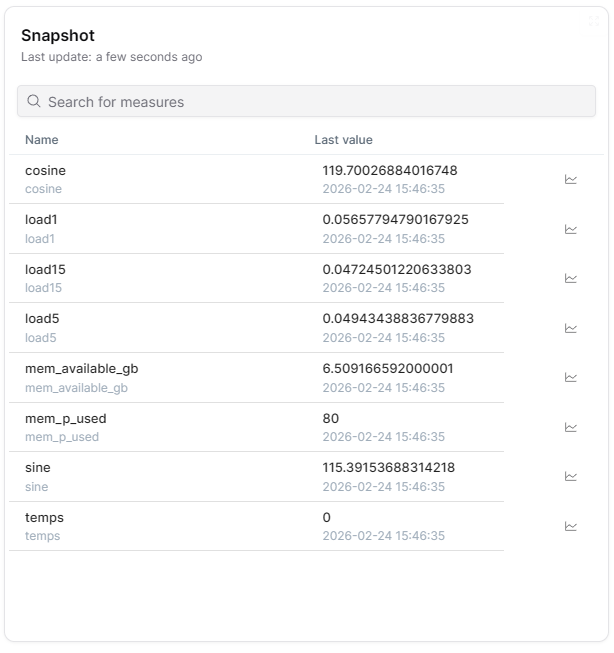This screenshot has width=614, height=653.
Task: Grab the widget drag handle dots
Action: coord(594,21)
